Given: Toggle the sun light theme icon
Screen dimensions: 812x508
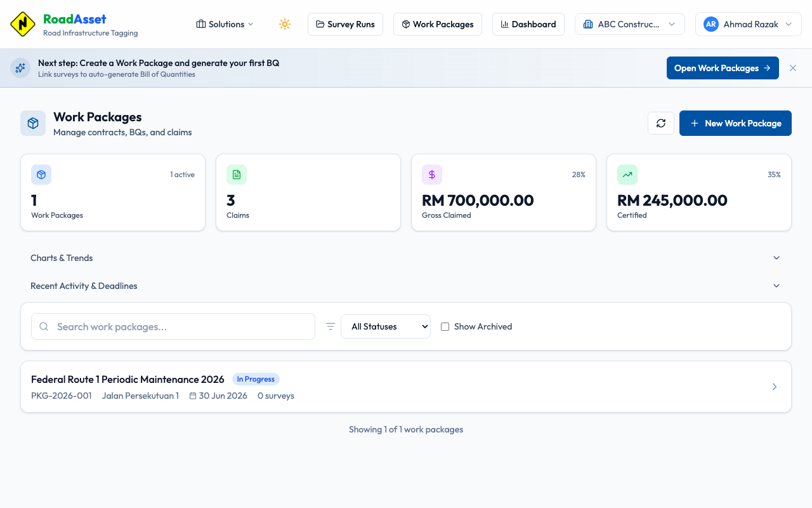Looking at the screenshot, I should coord(285,24).
